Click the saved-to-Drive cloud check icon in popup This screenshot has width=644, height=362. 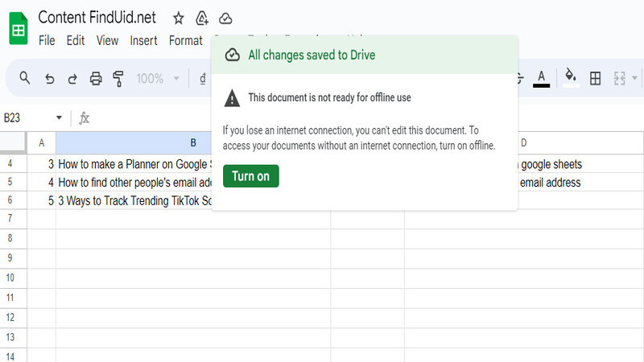coord(233,55)
